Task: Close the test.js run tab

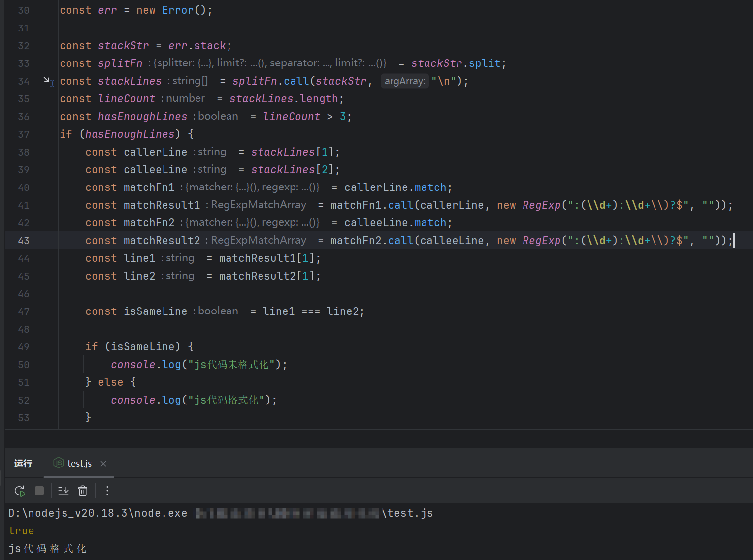Action: pos(103,464)
